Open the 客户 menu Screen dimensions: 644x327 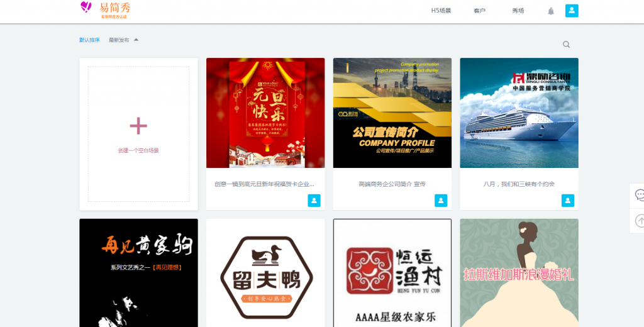coord(480,11)
